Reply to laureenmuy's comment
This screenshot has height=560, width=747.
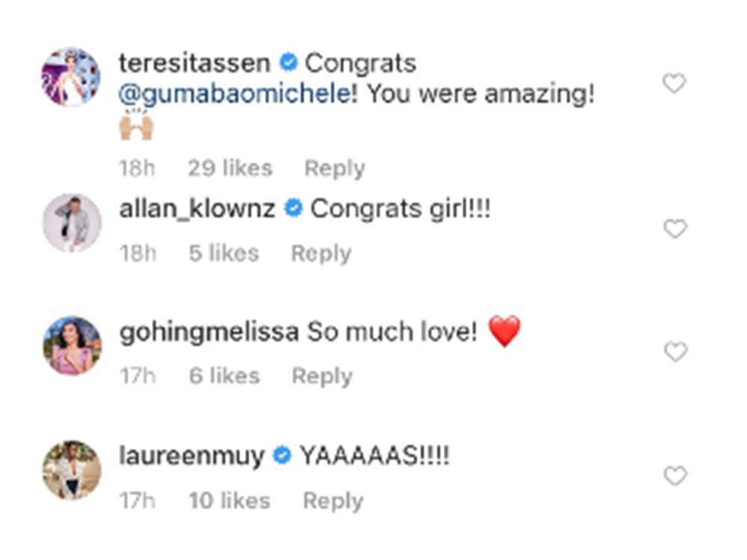coord(332,500)
